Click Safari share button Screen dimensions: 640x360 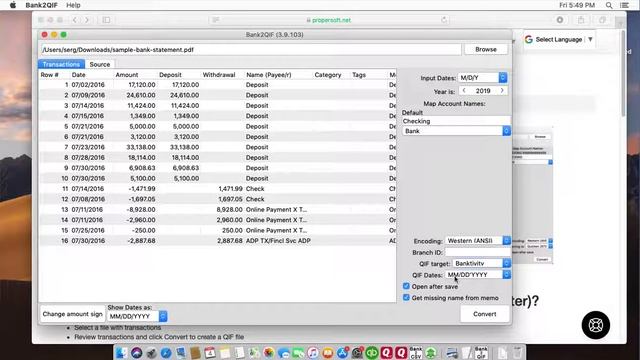581,20
